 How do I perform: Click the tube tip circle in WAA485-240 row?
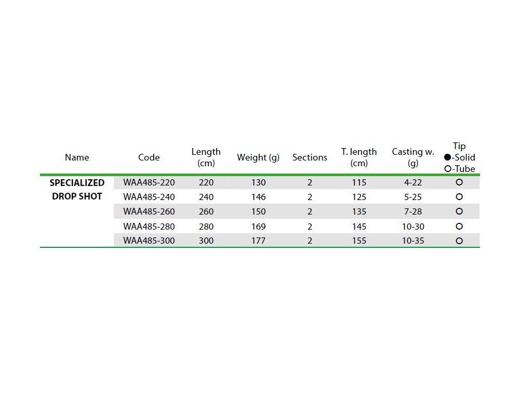(459, 197)
